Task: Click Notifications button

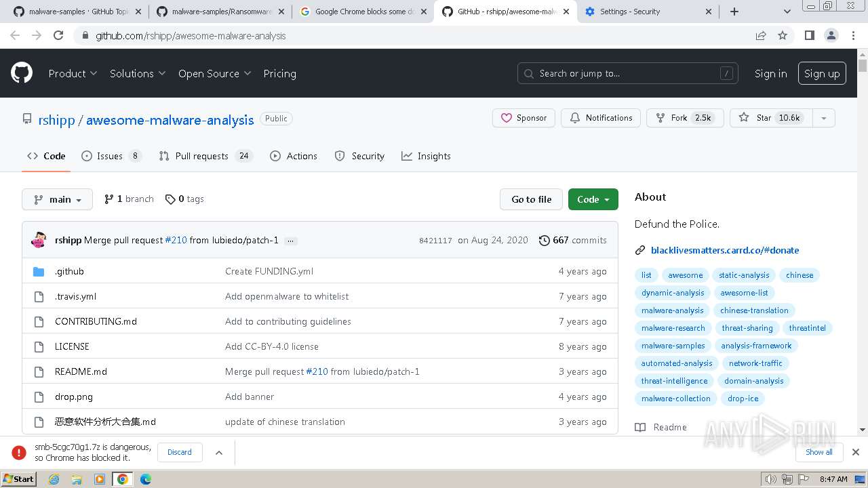Action: click(601, 118)
